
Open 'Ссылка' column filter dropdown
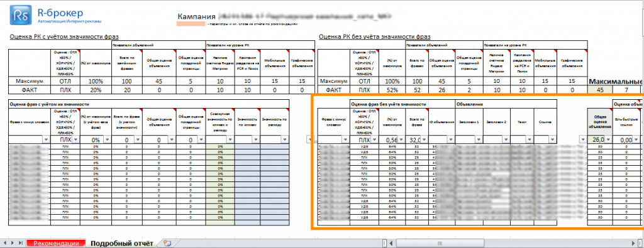[x=553, y=140]
